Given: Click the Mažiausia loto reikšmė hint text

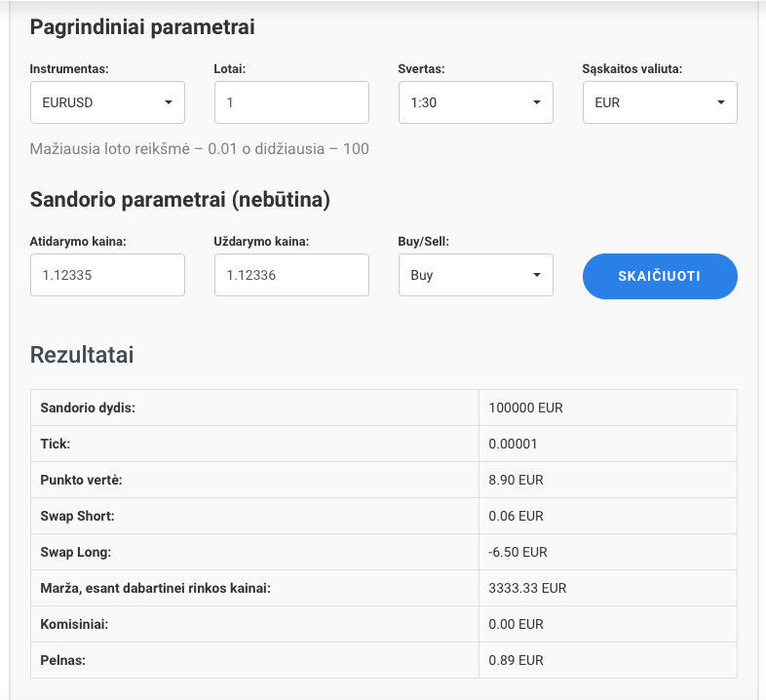Looking at the screenshot, I should pos(200,148).
